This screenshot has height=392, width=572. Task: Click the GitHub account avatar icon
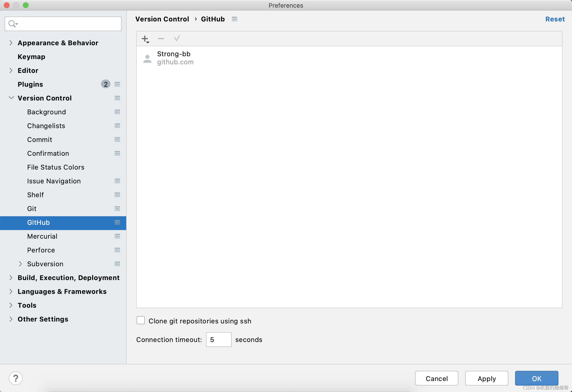(148, 58)
